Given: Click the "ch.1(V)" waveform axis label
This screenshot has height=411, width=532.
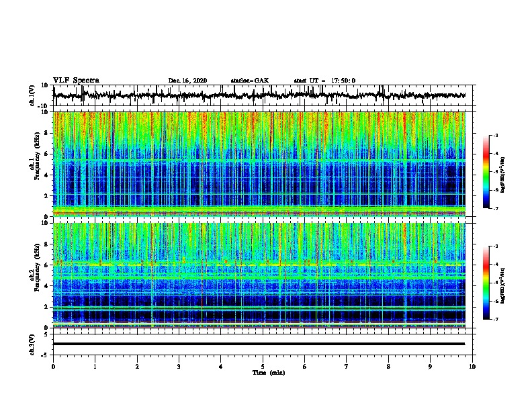Looking at the screenshot, I should 32,95.
